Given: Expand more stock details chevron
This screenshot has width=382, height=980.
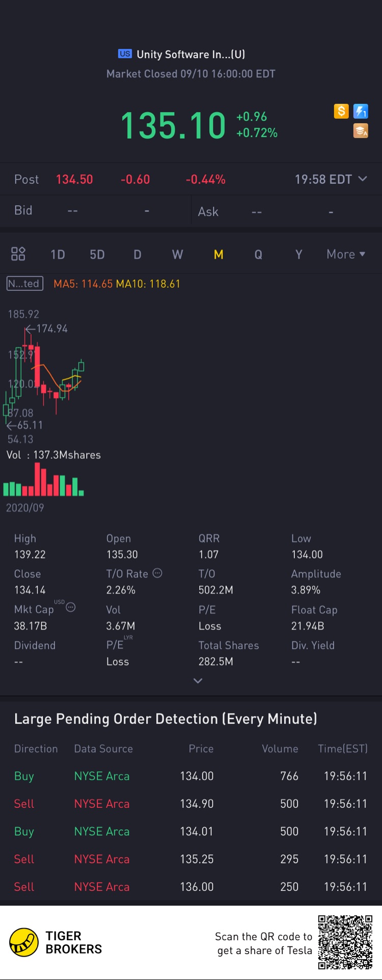Looking at the screenshot, I should (198, 680).
